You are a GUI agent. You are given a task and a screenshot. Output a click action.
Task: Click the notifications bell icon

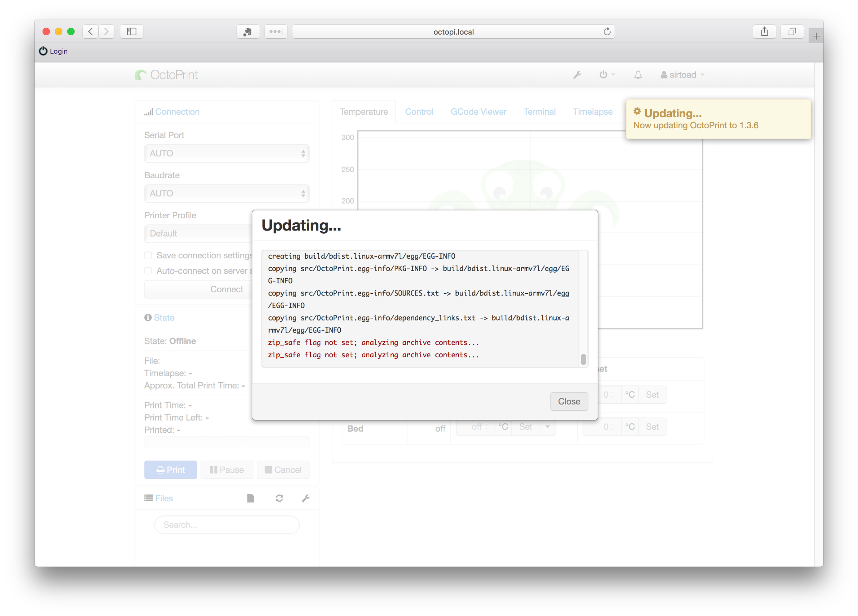tap(638, 75)
